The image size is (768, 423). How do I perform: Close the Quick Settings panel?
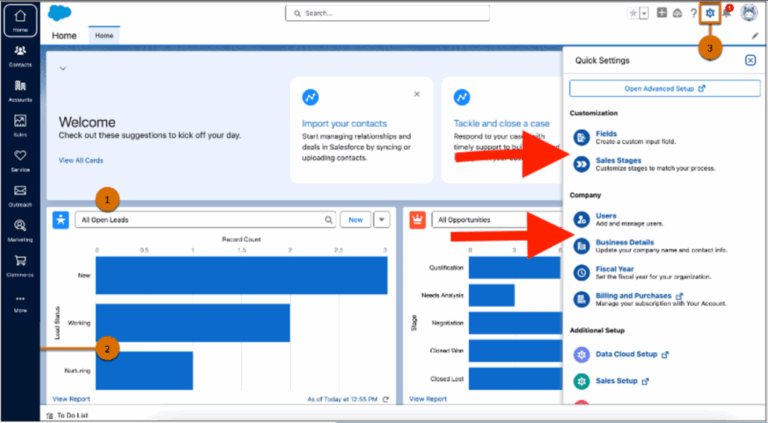(750, 60)
